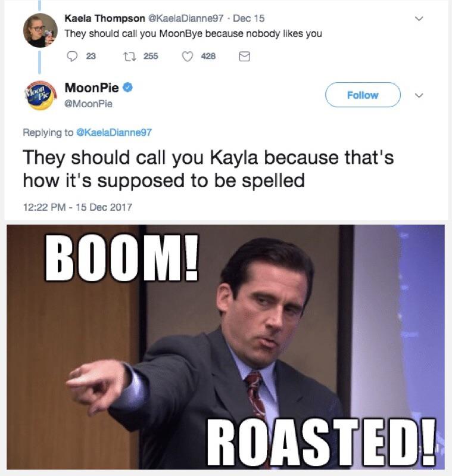Open Kaela Thompson display name link
This screenshot has width=452, height=476.
(x=105, y=18)
